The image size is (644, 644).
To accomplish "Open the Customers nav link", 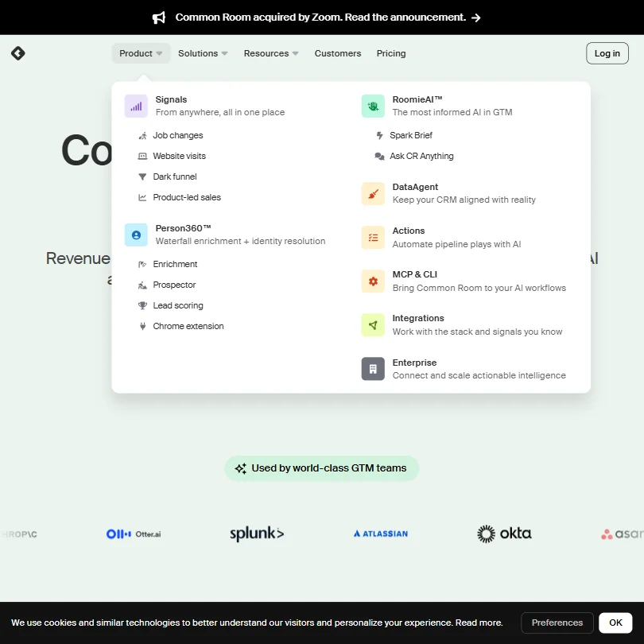I will pos(338,53).
